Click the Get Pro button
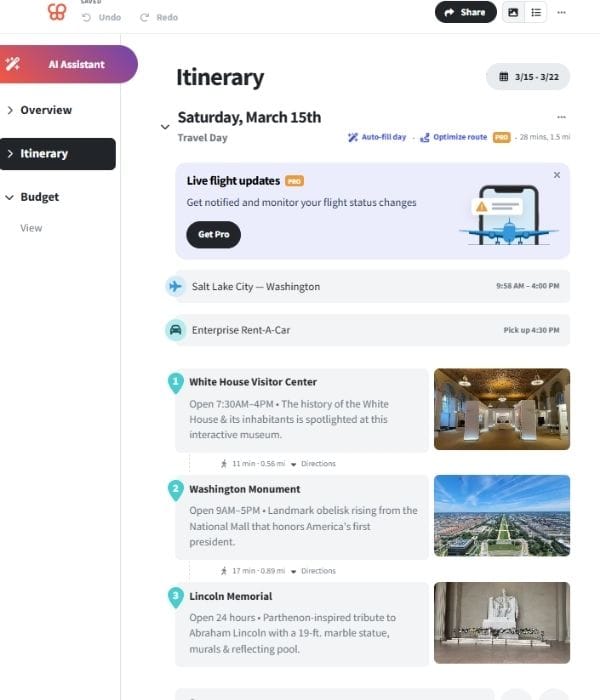Viewport: 600px width, 700px height. [213, 234]
